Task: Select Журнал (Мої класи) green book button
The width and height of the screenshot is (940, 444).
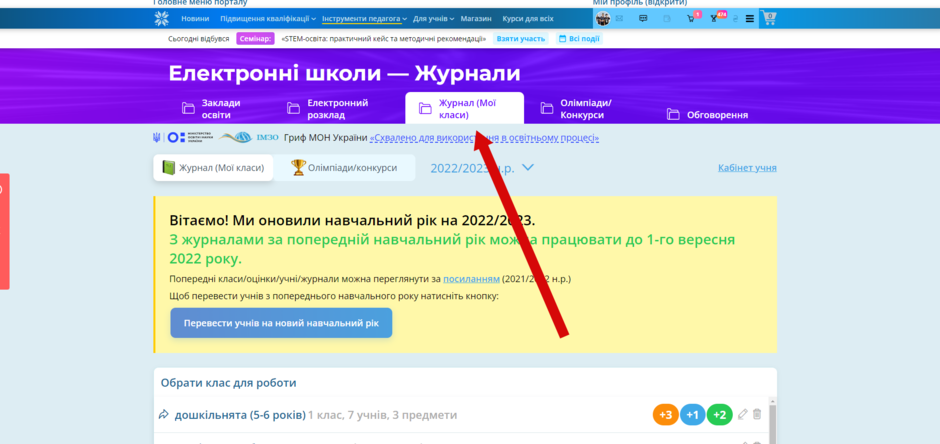Action: 213,168
